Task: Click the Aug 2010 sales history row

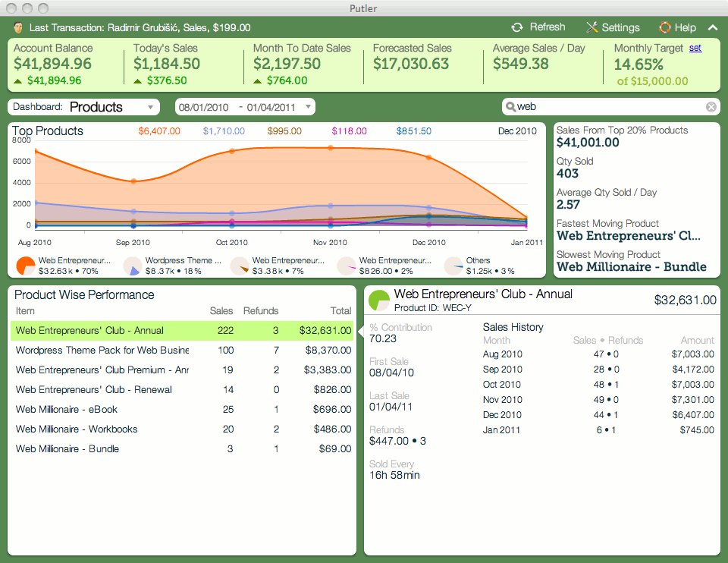Action: 598,354
